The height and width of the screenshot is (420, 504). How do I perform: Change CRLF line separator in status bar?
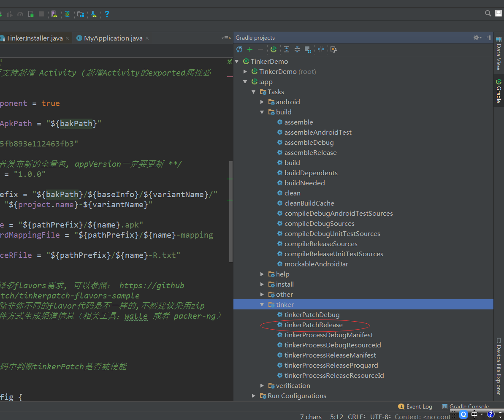(x=356, y=417)
